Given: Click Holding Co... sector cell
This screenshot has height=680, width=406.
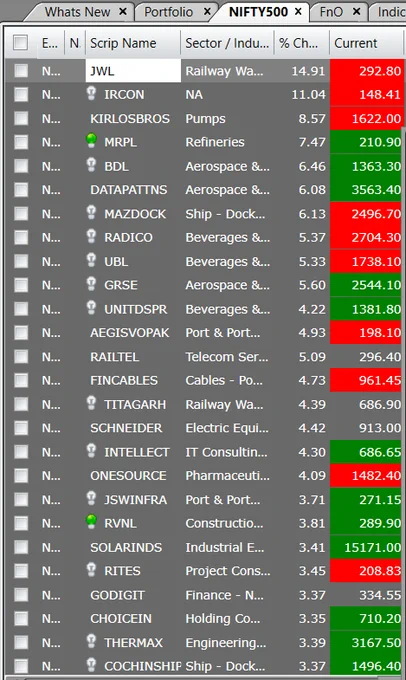Looking at the screenshot, I should (x=223, y=618).
